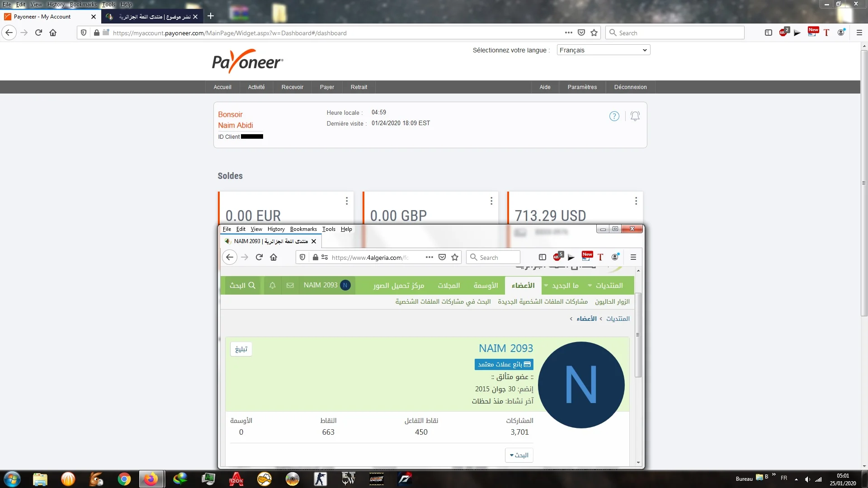Open page actions menu in the 4algeria address bar
This screenshot has height=488, width=868.
click(429, 257)
